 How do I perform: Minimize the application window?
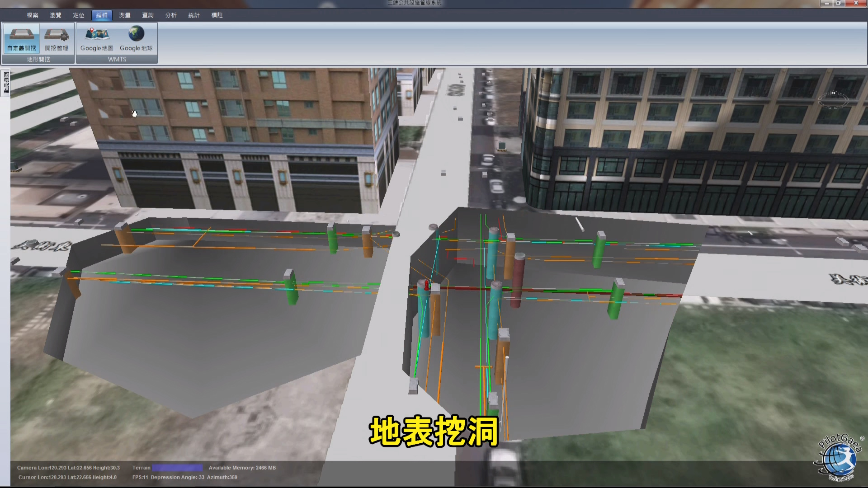[x=827, y=3]
